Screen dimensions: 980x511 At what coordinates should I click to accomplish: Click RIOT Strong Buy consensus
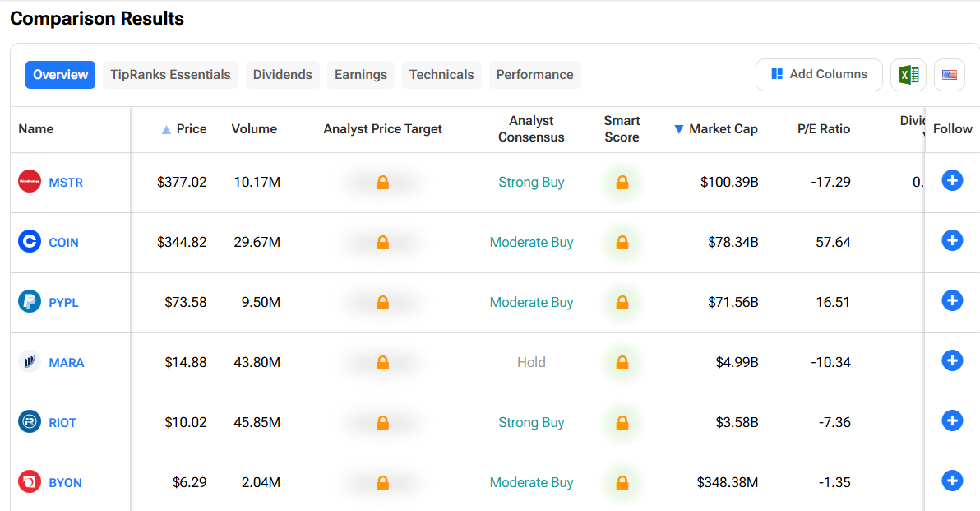click(531, 422)
